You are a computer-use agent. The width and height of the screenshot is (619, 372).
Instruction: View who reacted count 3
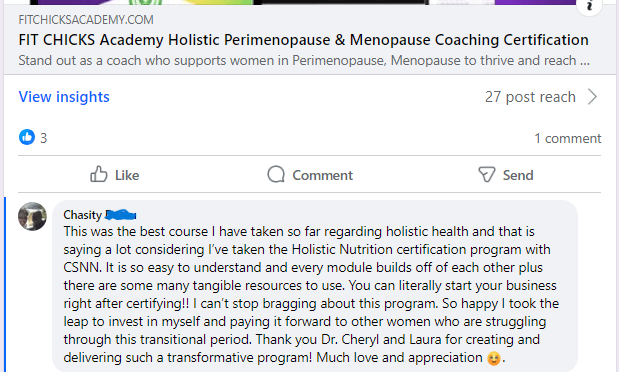click(x=43, y=138)
